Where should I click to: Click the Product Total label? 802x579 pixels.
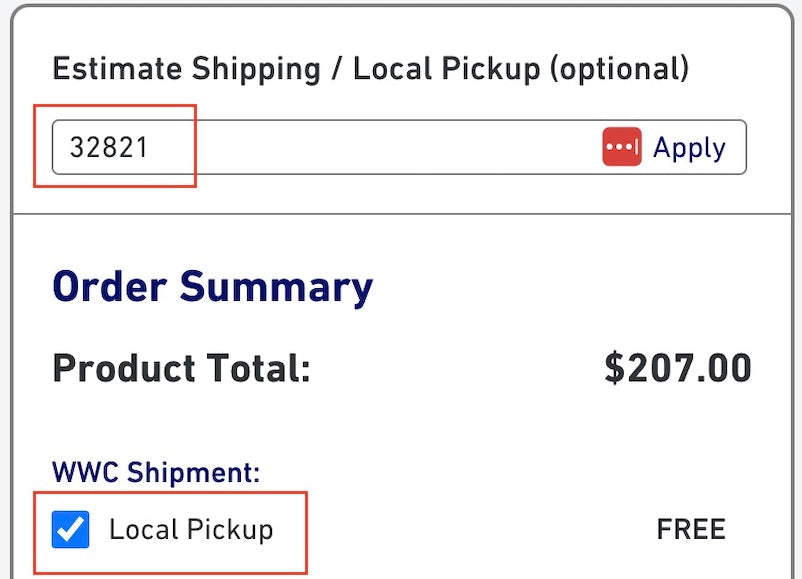pyautogui.click(x=181, y=369)
